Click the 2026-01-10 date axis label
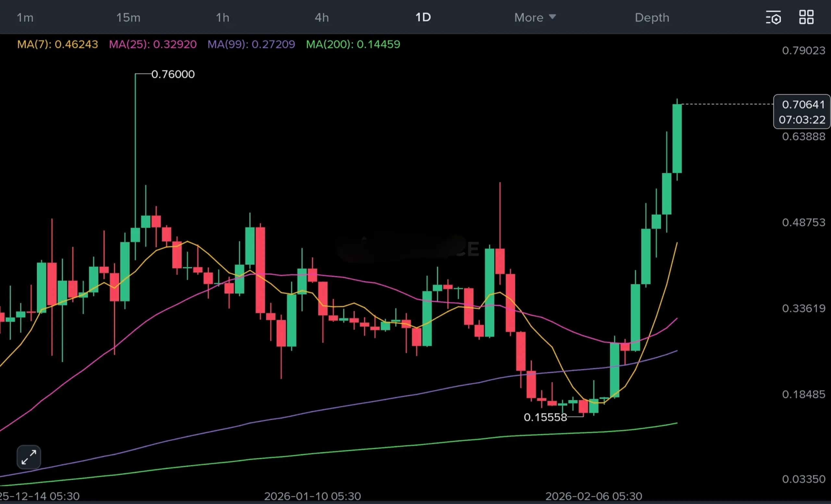 [312, 496]
